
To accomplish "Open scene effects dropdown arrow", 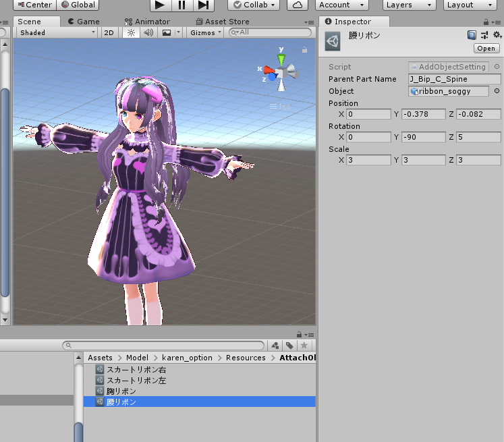I will (x=178, y=32).
